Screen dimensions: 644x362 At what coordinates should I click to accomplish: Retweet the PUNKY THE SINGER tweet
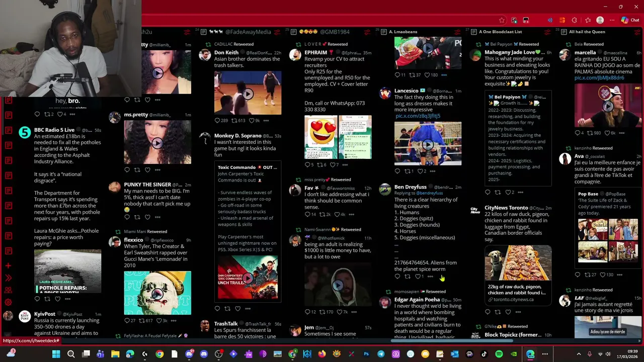[x=137, y=217]
